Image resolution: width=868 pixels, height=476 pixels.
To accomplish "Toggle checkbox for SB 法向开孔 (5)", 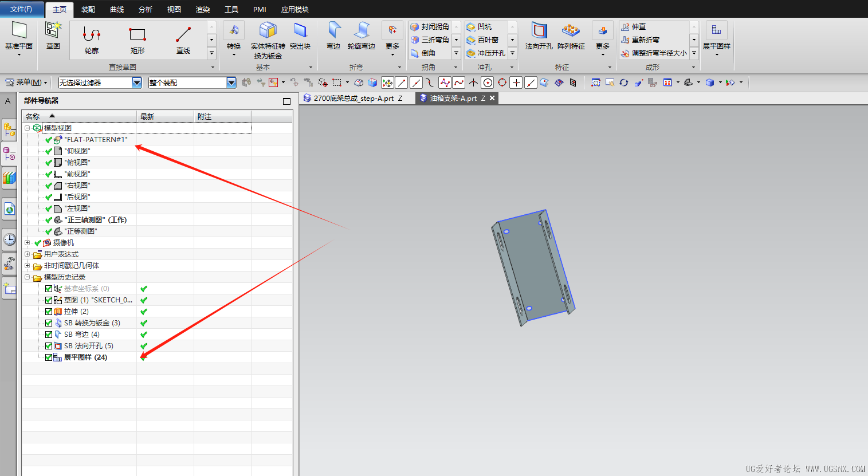I will [49, 346].
